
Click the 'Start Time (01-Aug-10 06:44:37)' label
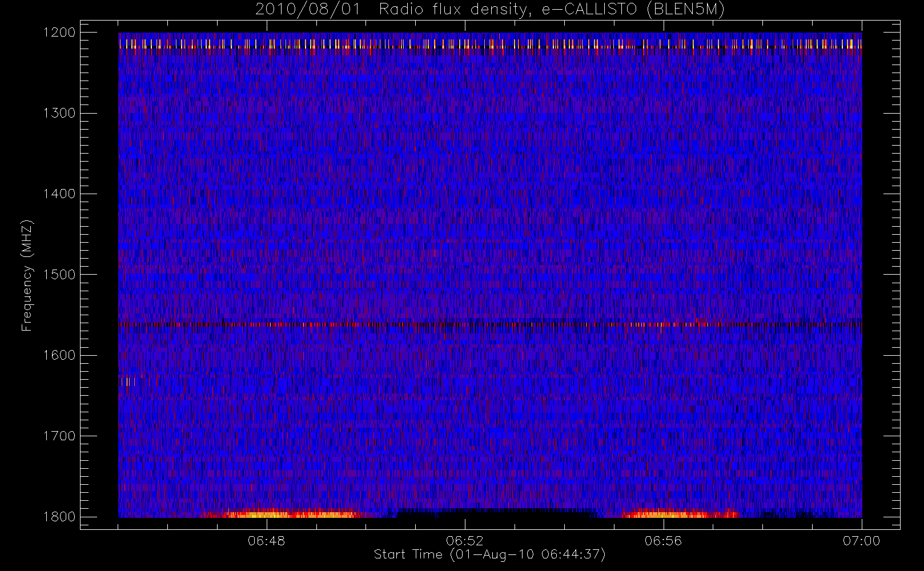tap(489, 554)
